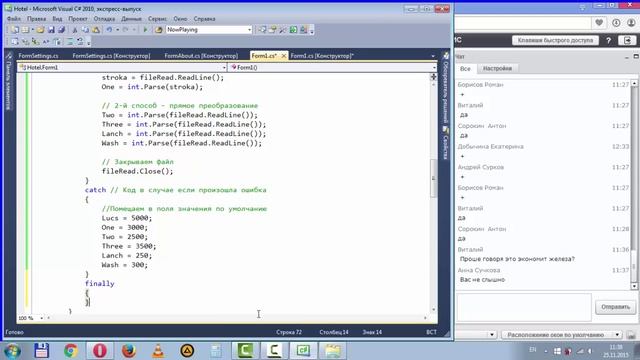640x360 pixels.
Task: Click the 'catch' keyword in code
Action: point(95,190)
